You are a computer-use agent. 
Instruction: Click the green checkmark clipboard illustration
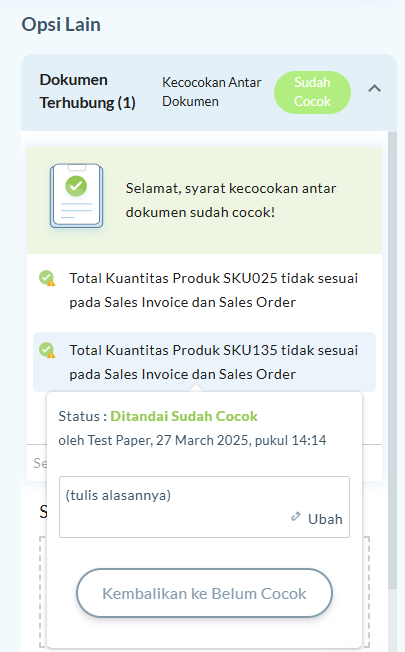pyautogui.click(x=77, y=196)
